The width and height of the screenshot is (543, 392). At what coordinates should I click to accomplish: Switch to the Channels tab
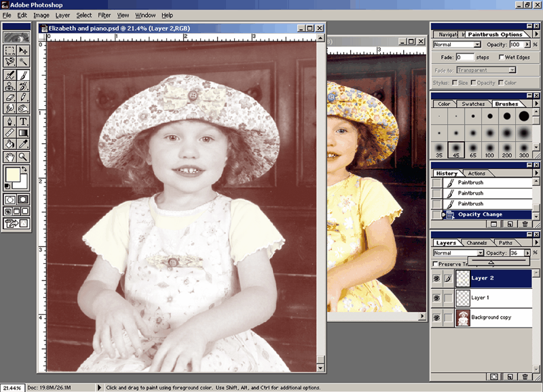[476, 243]
